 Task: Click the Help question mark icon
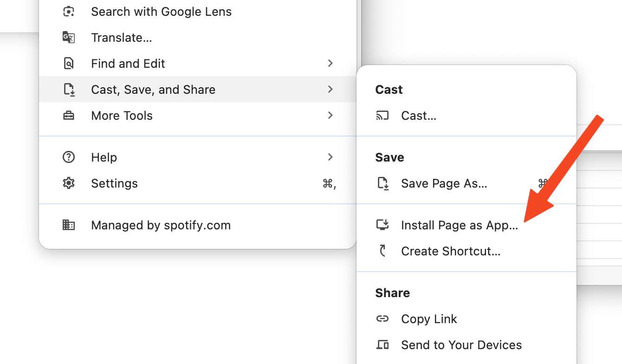point(69,157)
